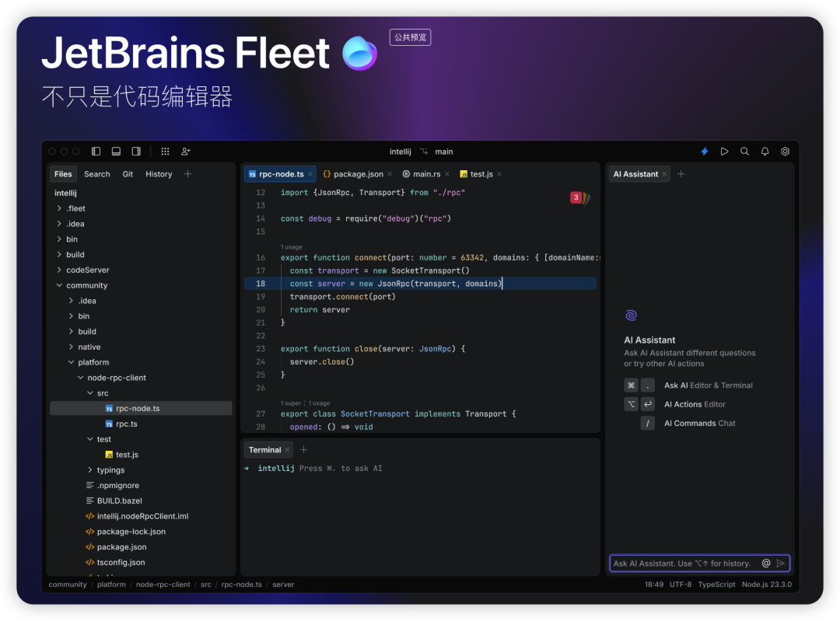Open notifications via the bell icon
Screen dimensions: 840x621
coord(765,151)
